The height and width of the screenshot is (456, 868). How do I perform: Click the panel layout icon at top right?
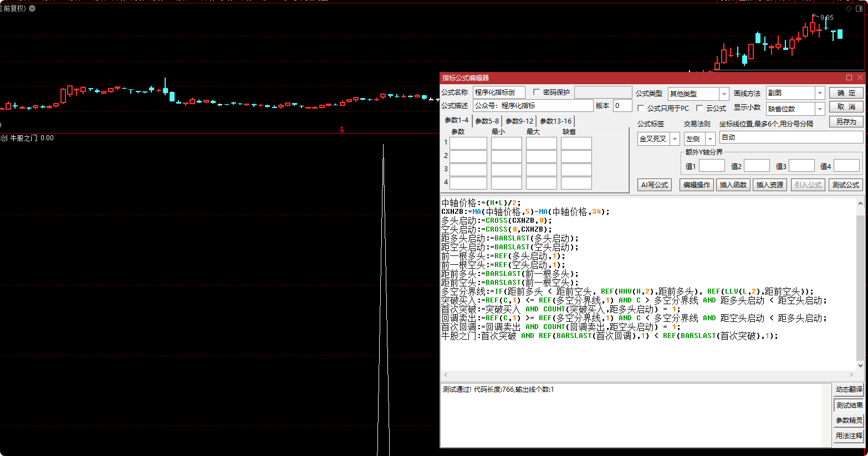pos(860,9)
